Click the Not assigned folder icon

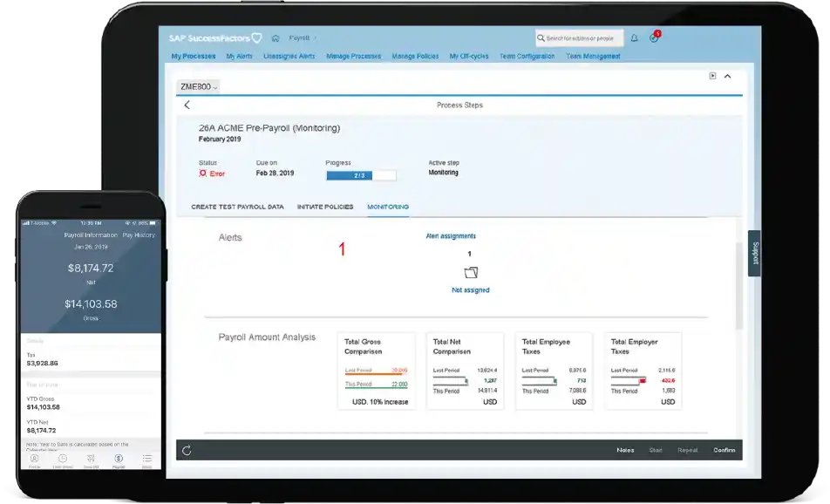[471, 273]
